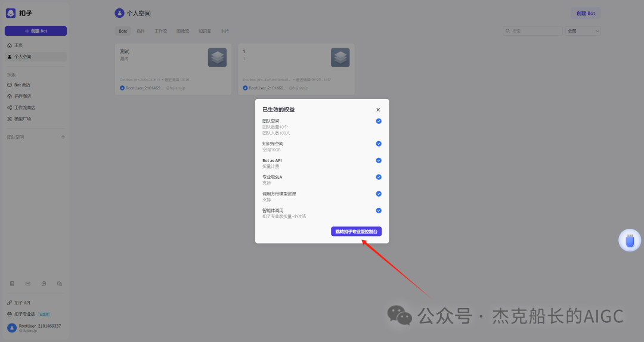
Task: Switch to the 知识库 tab
Action: pos(205,31)
